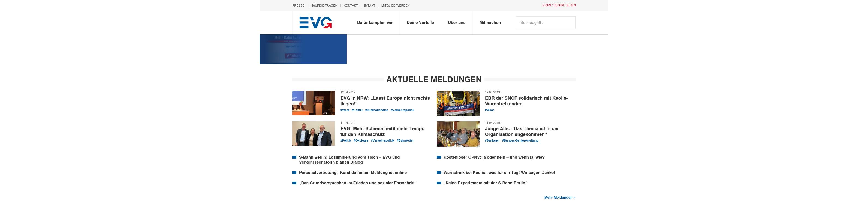868x209 pixels.
Task: Click the Kontakt link in top bar
Action: click(x=350, y=5)
